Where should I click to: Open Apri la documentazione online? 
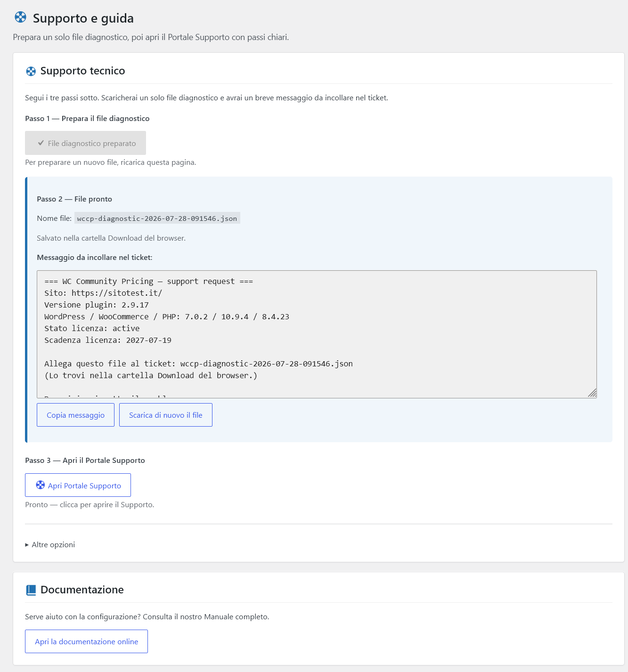click(86, 641)
